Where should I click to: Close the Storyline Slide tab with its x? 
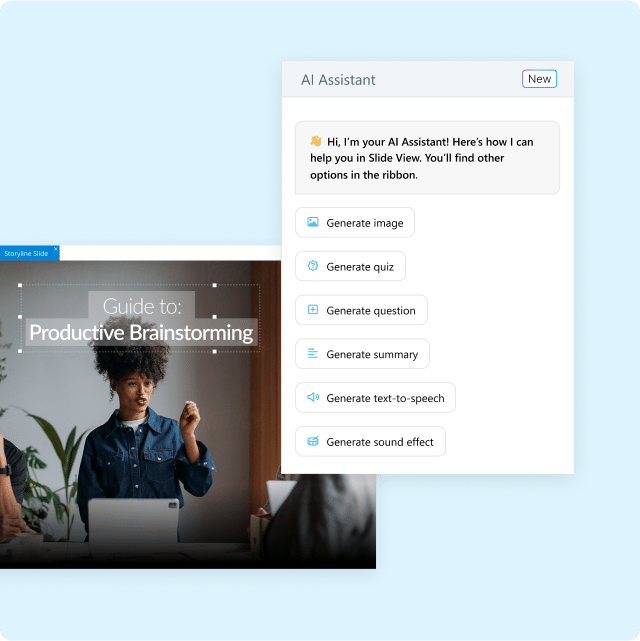click(56, 249)
